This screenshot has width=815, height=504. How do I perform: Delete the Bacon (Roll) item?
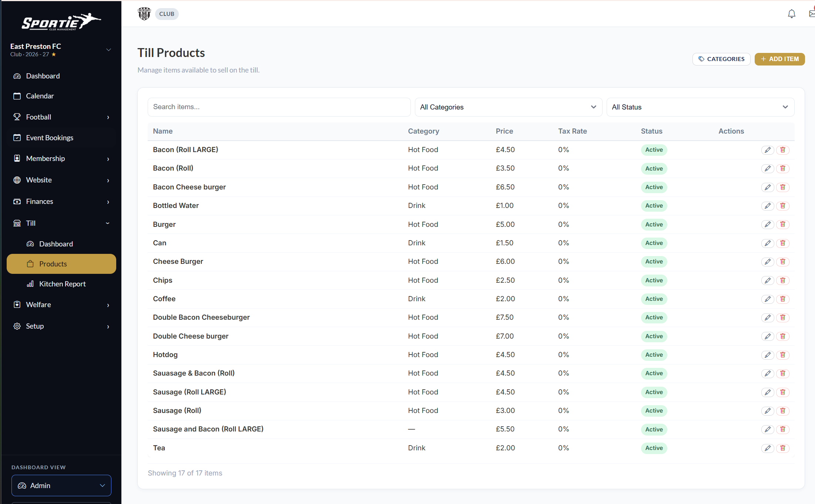point(782,168)
